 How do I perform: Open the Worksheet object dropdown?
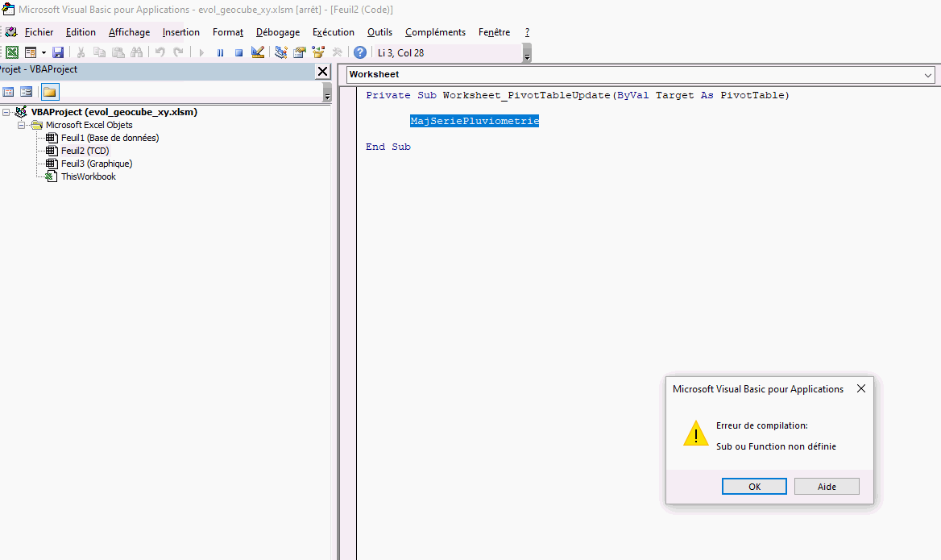[x=928, y=74]
